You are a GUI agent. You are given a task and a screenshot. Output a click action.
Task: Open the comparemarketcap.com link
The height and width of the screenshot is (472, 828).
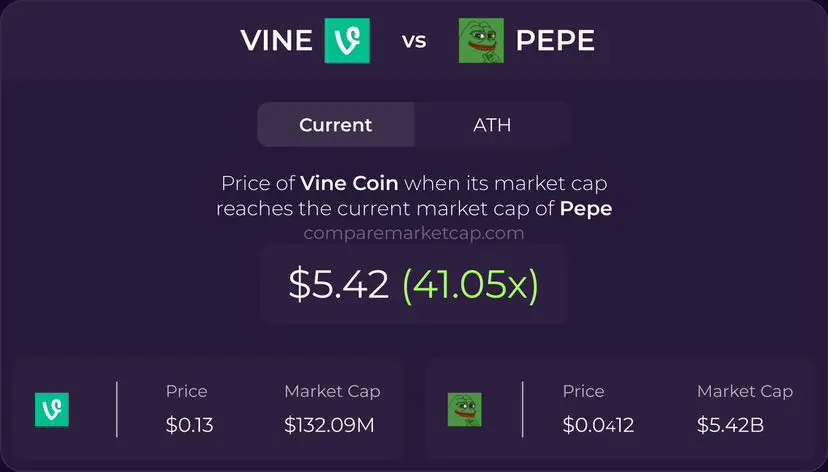coord(414,233)
